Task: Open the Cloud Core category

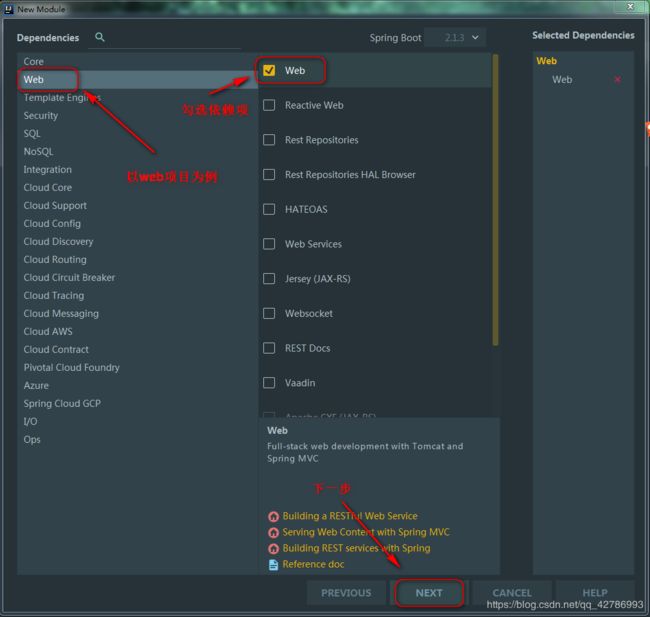Action: click(138, 188)
